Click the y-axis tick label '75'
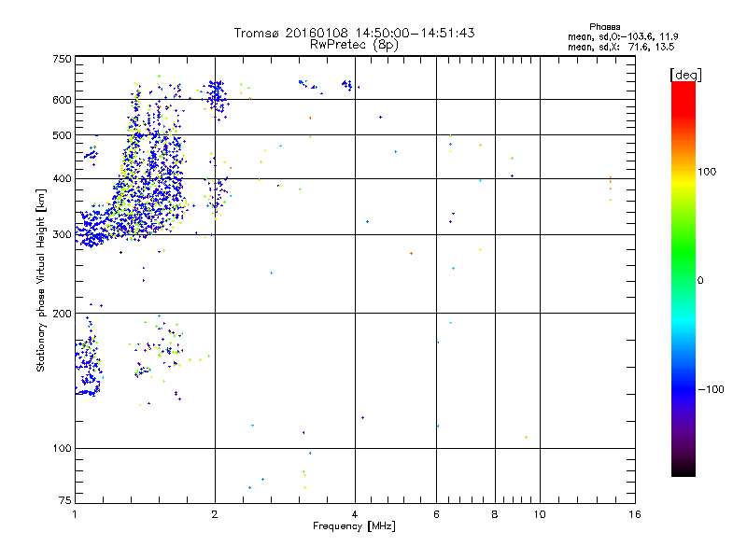This screenshot has height=560, width=747. [65, 500]
